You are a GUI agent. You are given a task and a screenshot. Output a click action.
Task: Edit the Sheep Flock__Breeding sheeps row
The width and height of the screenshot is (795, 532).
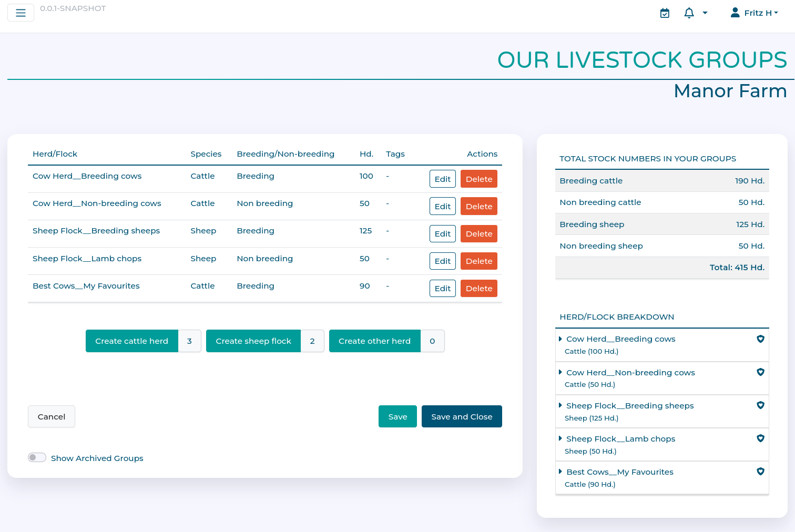coord(442,234)
